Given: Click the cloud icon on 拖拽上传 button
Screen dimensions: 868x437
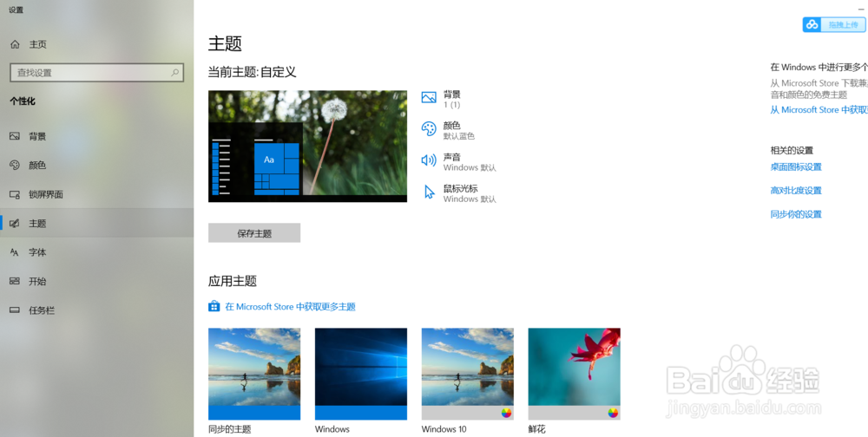Looking at the screenshot, I should tap(812, 25).
